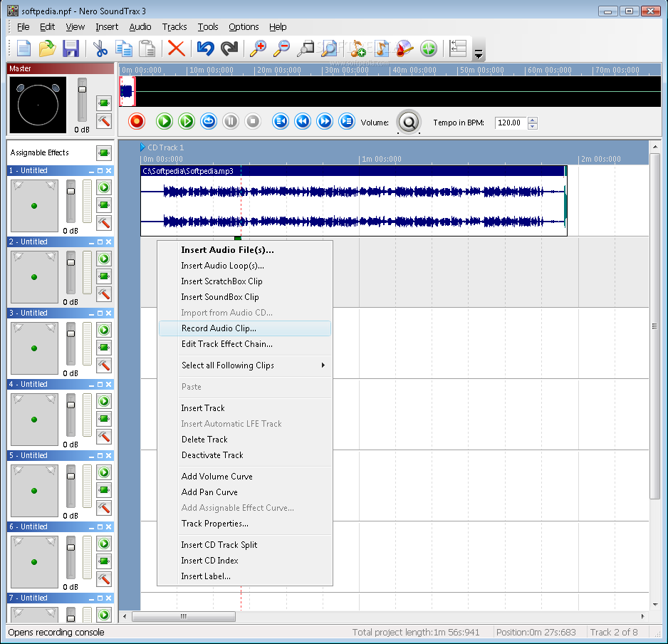Image resolution: width=668 pixels, height=644 pixels.
Task: Click the surround pan area of track 1 - Untitled
Action: (34, 206)
